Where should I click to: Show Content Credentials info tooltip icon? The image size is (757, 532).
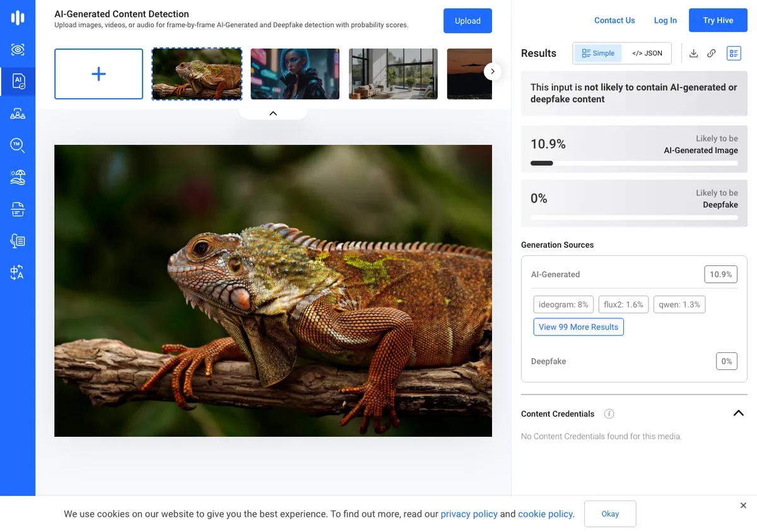[x=609, y=414]
